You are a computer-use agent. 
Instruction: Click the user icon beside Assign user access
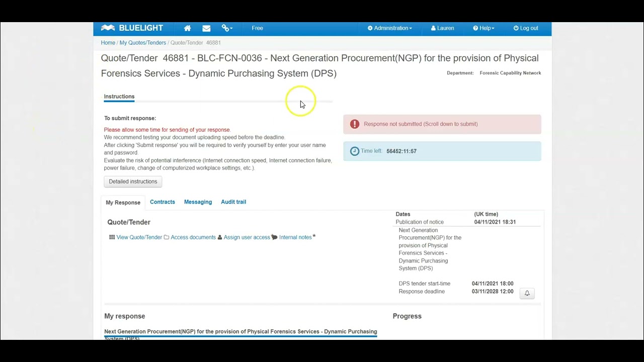[x=220, y=237]
